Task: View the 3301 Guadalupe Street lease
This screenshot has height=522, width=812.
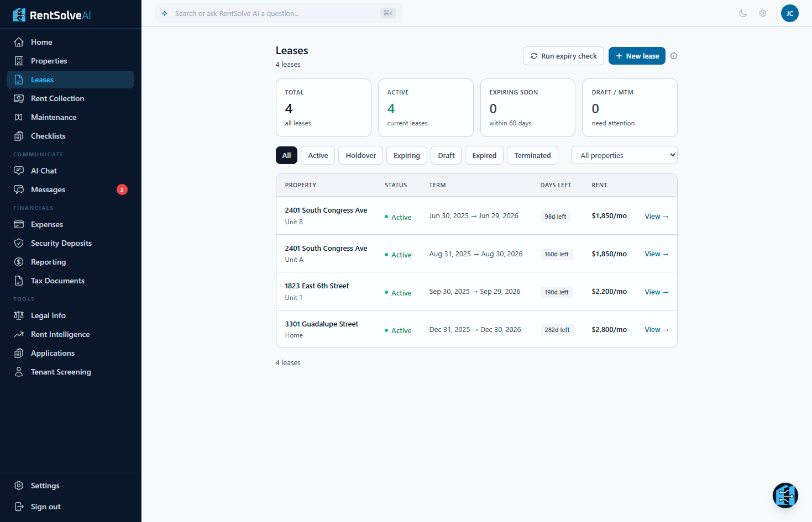Action: 656,330
